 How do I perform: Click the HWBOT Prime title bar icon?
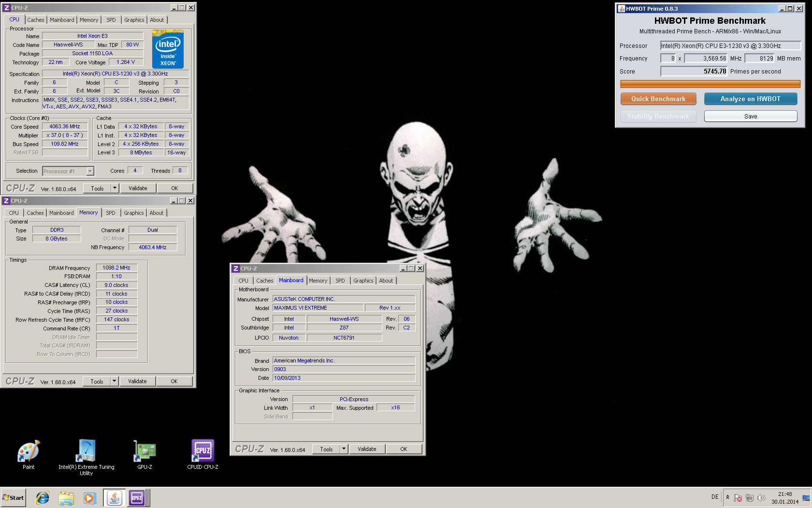(622, 9)
